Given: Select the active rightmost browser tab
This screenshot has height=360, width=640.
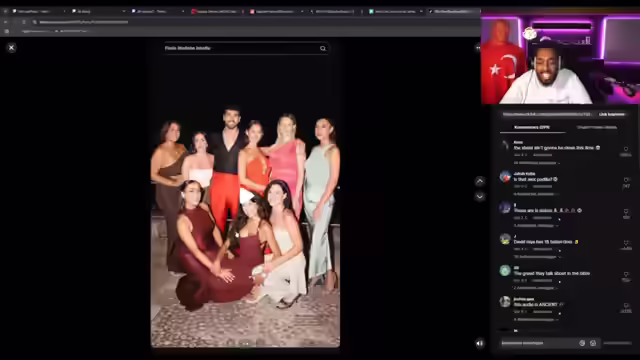Looking at the screenshot, I should point(452,11).
